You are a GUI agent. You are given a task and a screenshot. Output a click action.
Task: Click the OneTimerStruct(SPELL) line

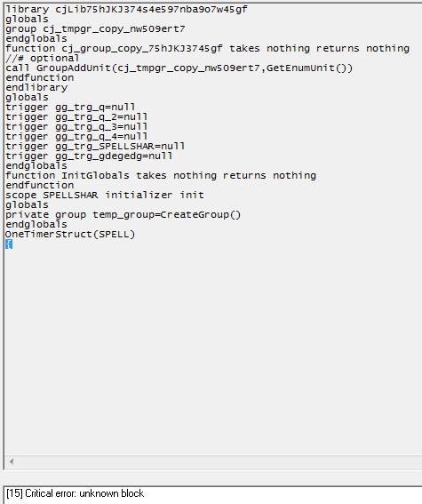[70, 235]
